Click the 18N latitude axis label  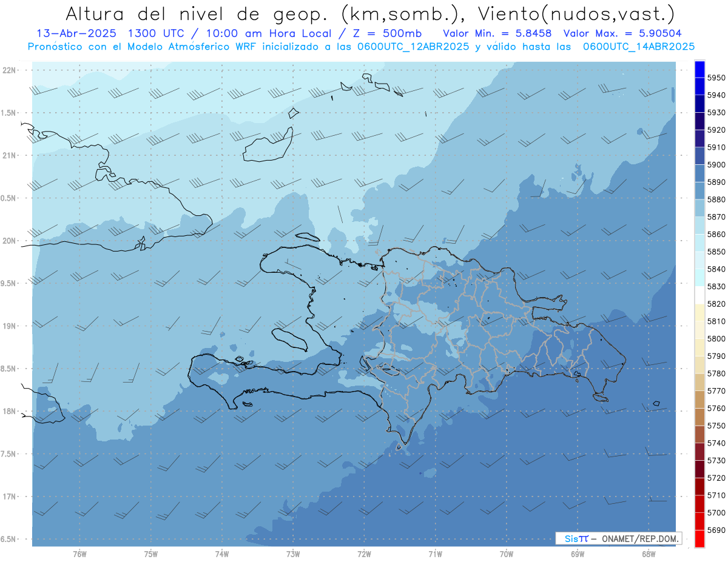tap(9, 412)
